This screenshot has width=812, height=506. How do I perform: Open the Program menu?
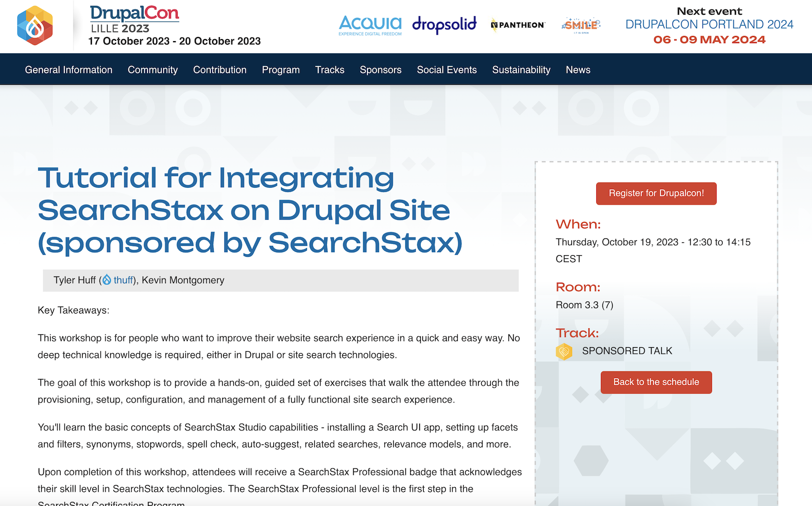pos(281,70)
